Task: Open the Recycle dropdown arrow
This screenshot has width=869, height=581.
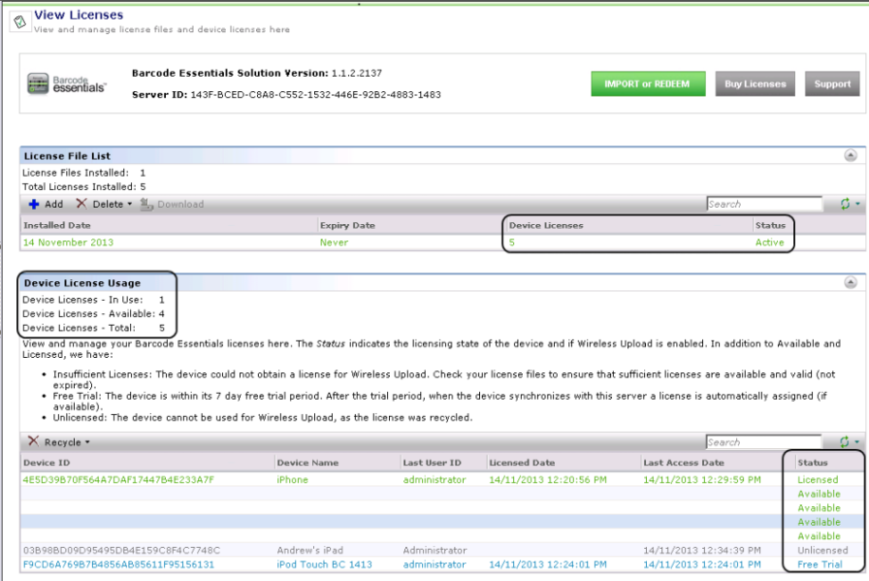Action: tap(88, 443)
